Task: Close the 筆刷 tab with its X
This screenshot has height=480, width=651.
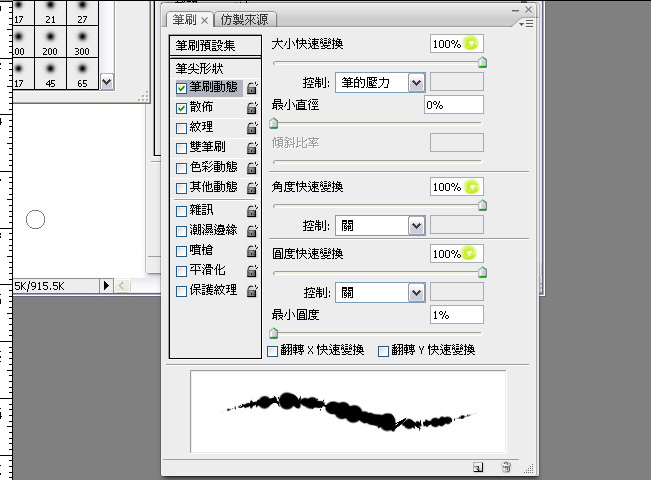Action: 204,20
